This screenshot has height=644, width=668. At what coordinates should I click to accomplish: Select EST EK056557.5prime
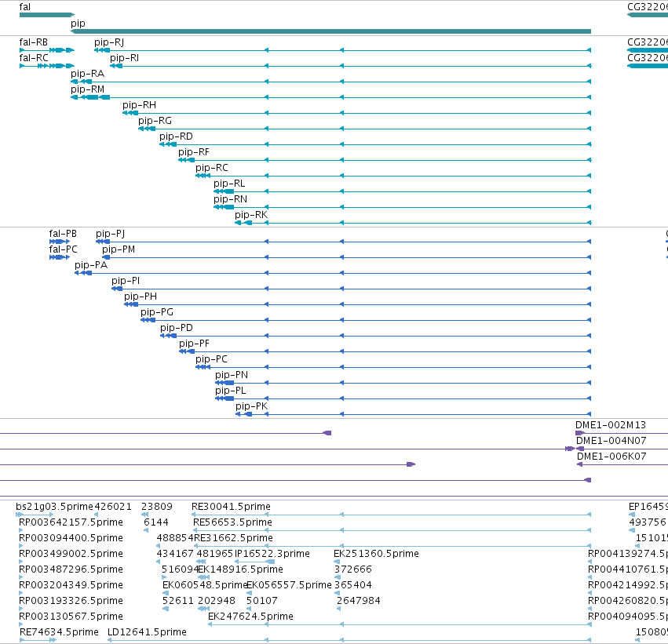(289, 586)
